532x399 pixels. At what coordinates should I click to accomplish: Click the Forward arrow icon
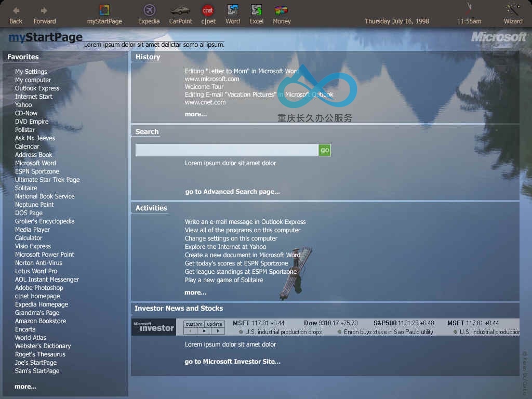44,10
